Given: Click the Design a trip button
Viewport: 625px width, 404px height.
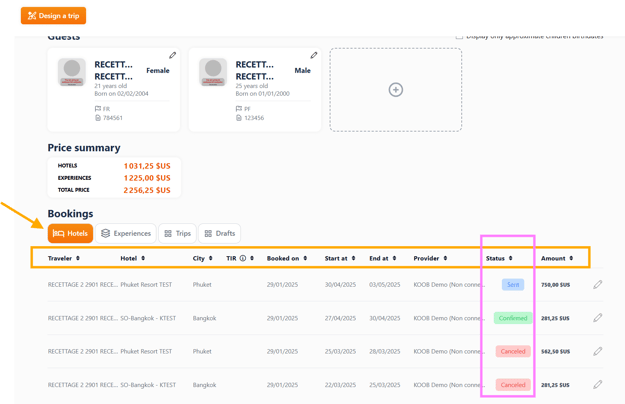Looking at the screenshot, I should point(53,16).
